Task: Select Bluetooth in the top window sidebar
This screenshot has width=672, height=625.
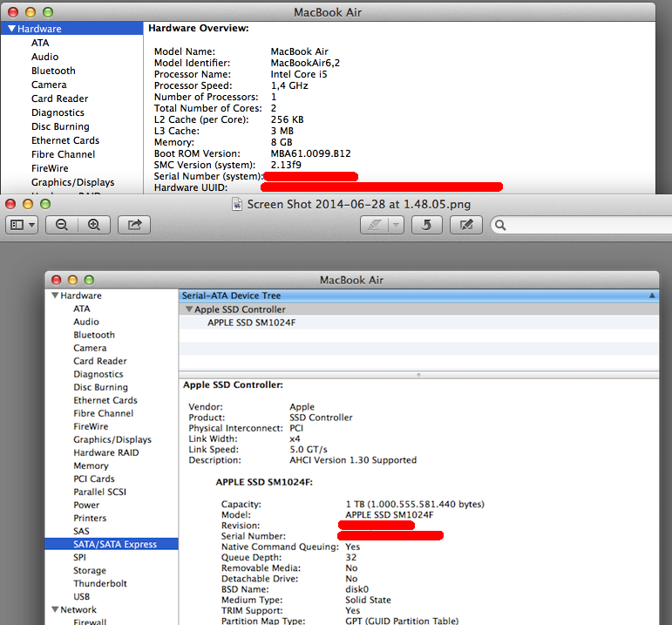Action: [53, 71]
